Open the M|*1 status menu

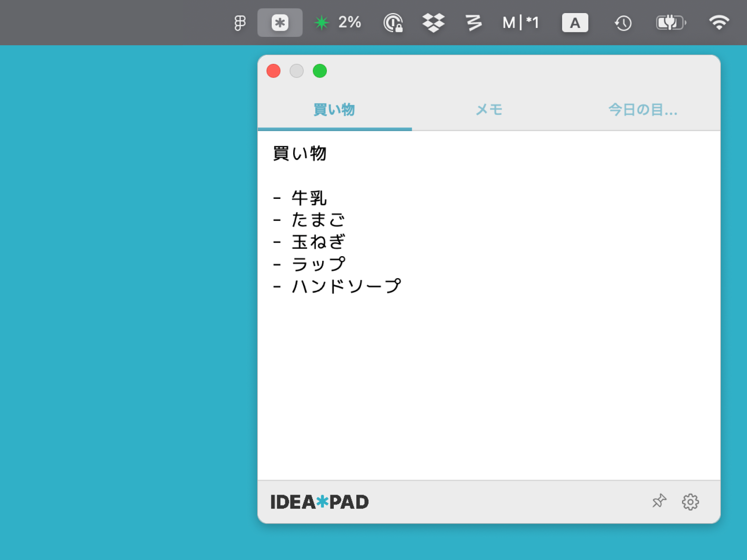coord(520,22)
